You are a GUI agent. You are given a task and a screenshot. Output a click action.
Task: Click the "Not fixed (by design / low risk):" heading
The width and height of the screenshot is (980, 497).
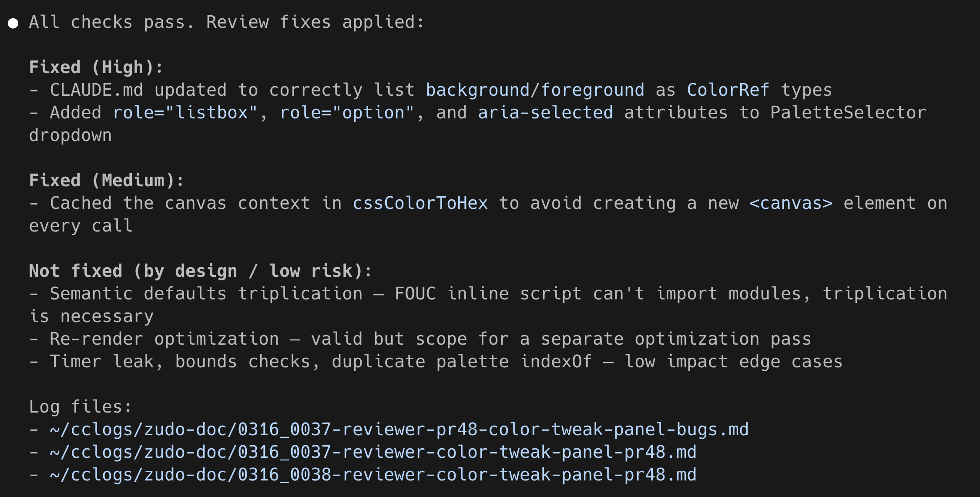(x=200, y=271)
